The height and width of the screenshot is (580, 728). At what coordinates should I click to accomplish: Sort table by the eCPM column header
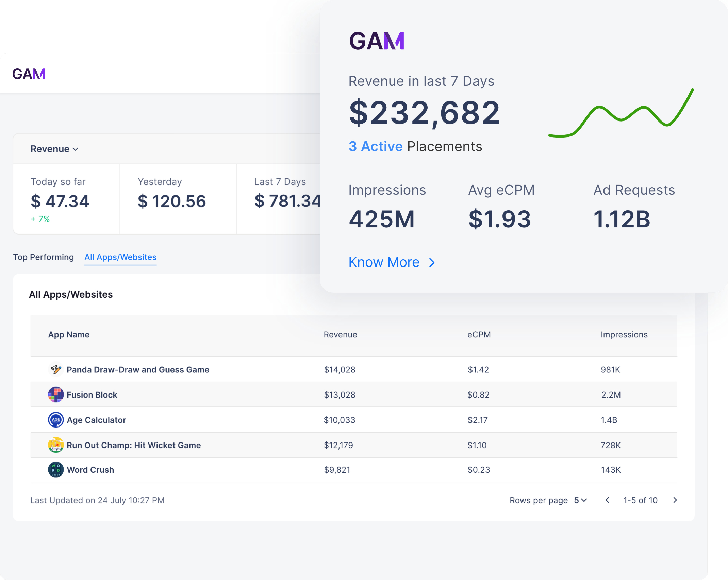coord(479,335)
